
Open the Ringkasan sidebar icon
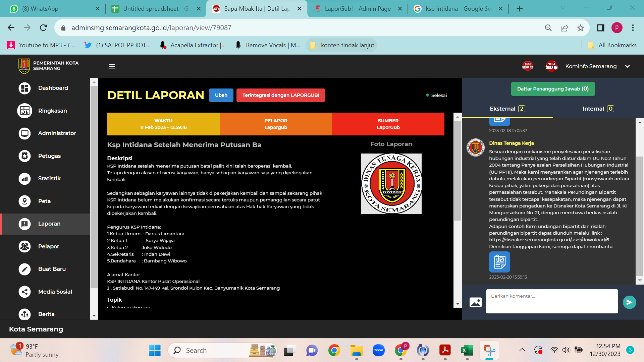(24, 111)
